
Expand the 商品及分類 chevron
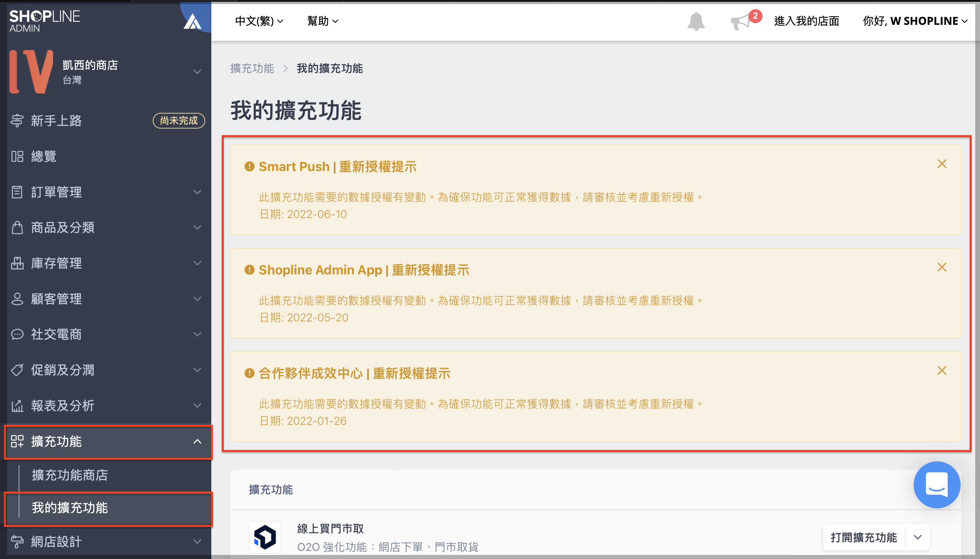coord(197,227)
